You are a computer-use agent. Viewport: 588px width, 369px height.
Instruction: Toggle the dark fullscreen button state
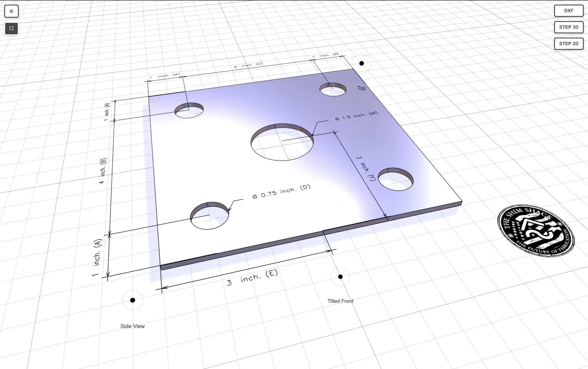pyautogui.click(x=11, y=28)
